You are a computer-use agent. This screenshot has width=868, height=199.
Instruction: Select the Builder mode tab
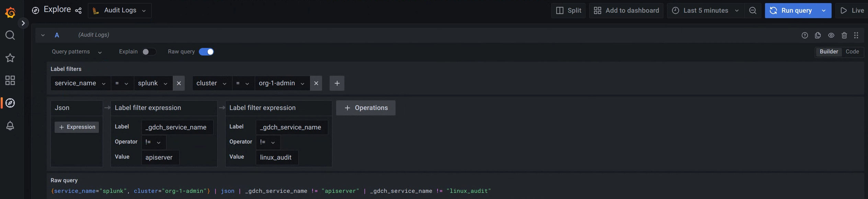(x=829, y=52)
